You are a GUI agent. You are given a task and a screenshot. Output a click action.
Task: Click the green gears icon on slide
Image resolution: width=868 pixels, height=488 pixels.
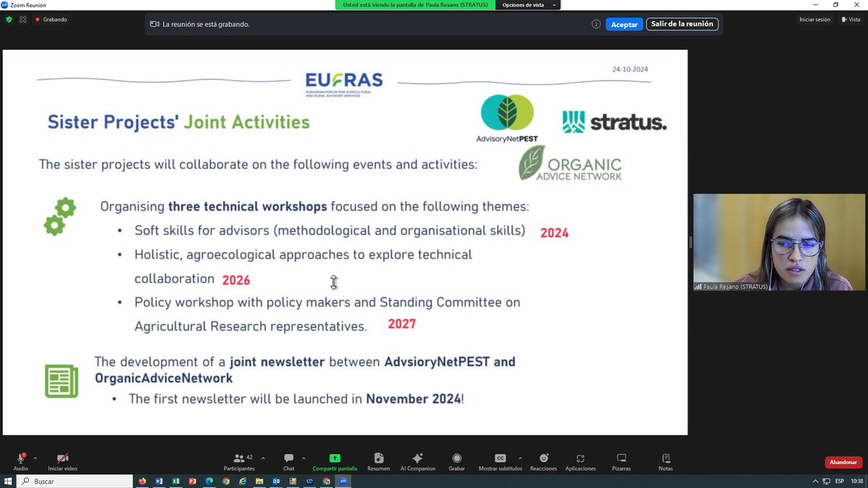point(59,216)
